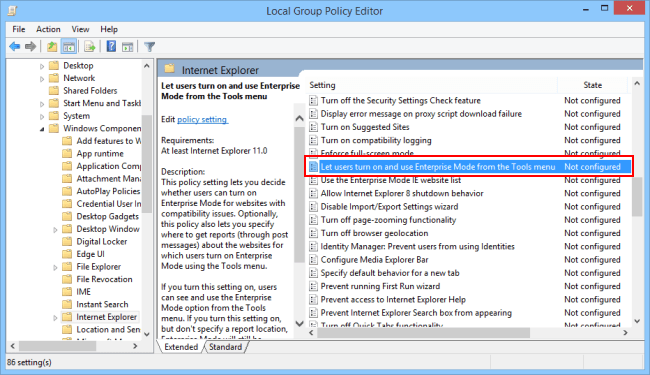
Task: Select the AutoPlay Policies tree item
Action: 108,191
